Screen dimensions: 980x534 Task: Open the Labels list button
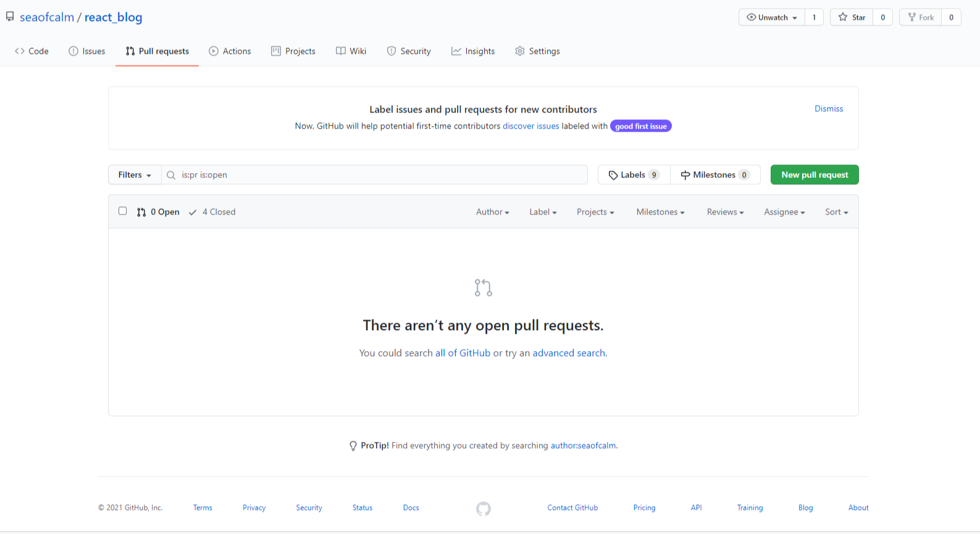(x=634, y=175)
